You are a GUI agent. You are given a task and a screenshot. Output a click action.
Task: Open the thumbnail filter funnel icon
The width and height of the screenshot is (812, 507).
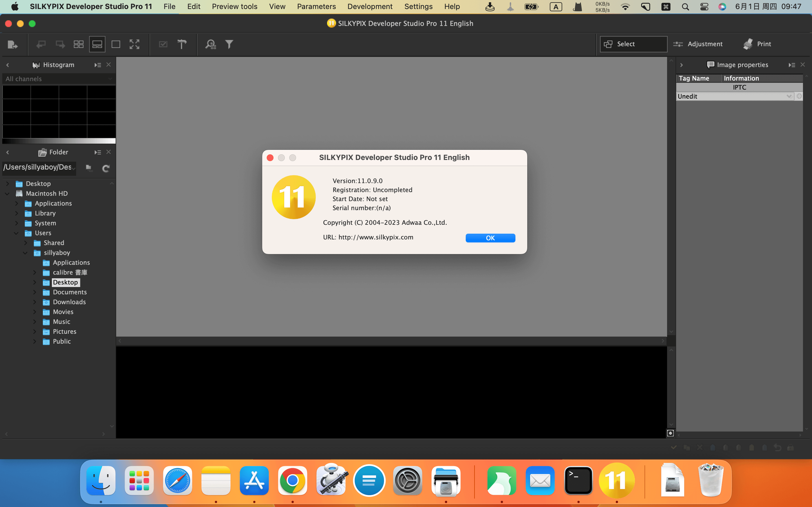point(229,44)
